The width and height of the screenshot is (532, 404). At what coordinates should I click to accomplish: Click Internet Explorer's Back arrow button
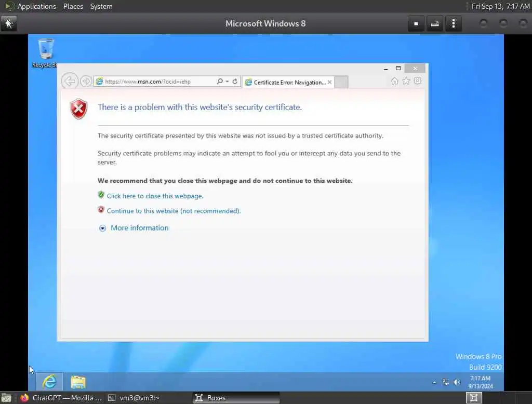tap(70, 82)
